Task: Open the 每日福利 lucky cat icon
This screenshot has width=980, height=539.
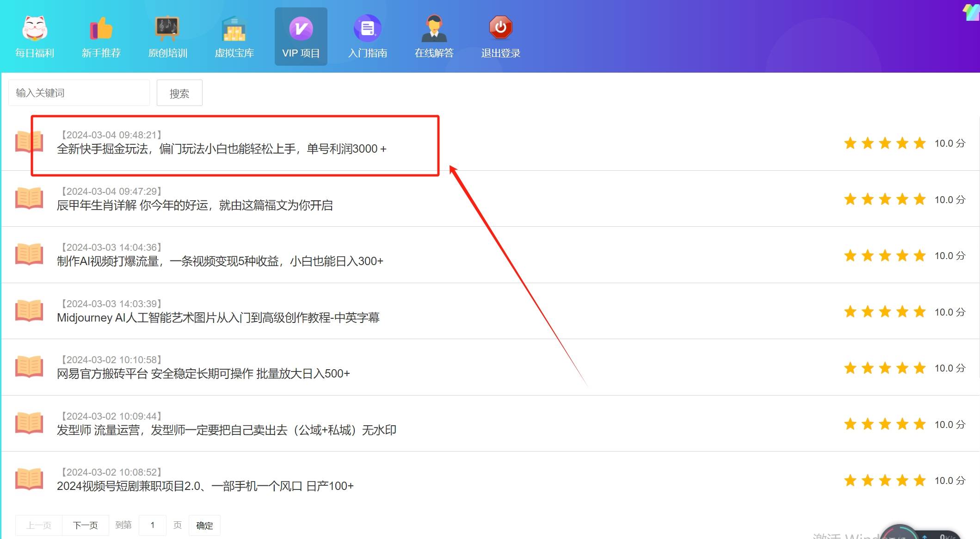Action: click(x=35, y=28)
